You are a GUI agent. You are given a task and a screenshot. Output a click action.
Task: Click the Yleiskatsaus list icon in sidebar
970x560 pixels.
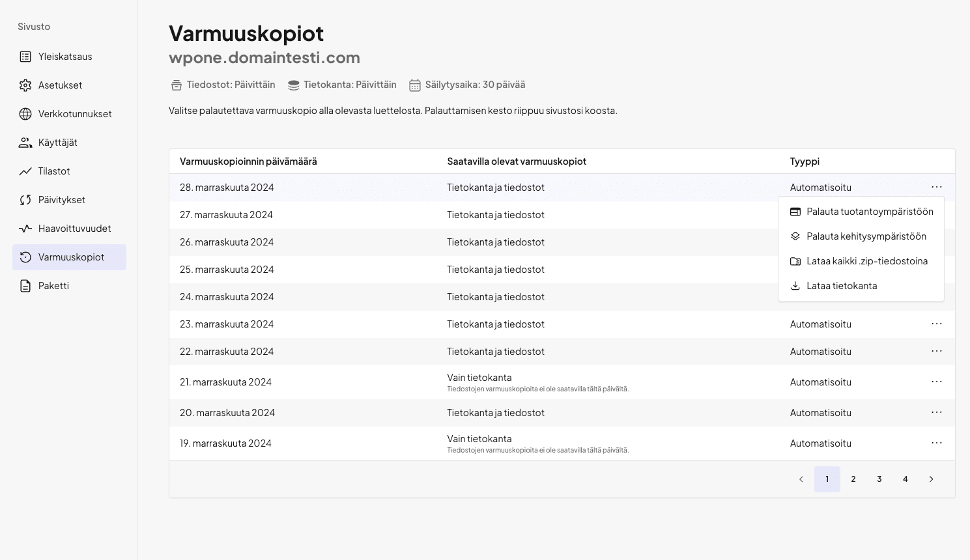(25, 57)
